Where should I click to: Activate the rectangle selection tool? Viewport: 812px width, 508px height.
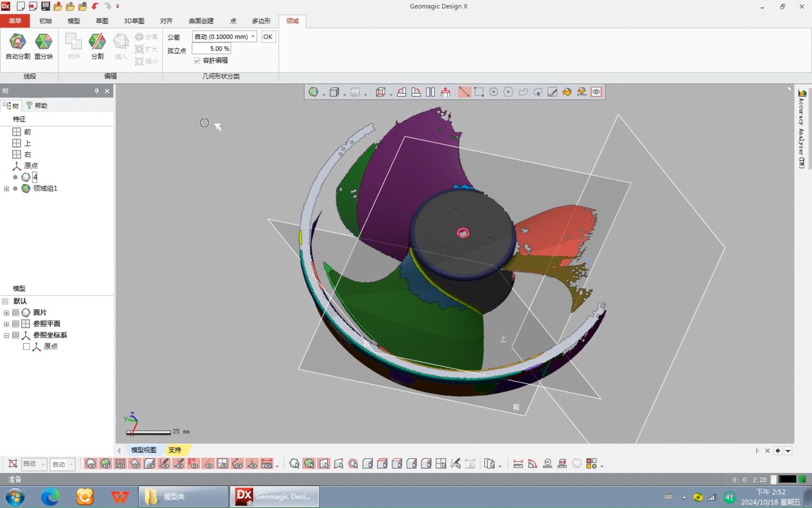click(x=479, y=92)
